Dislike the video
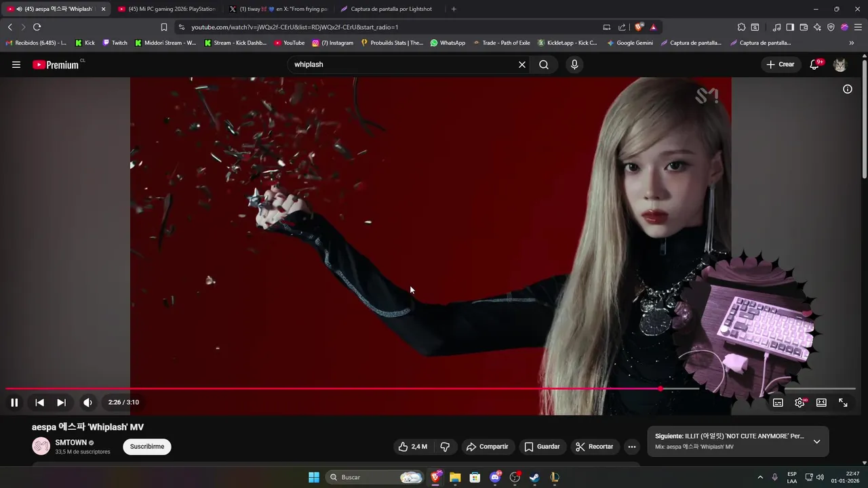868x488 pixels. (445, 447)
